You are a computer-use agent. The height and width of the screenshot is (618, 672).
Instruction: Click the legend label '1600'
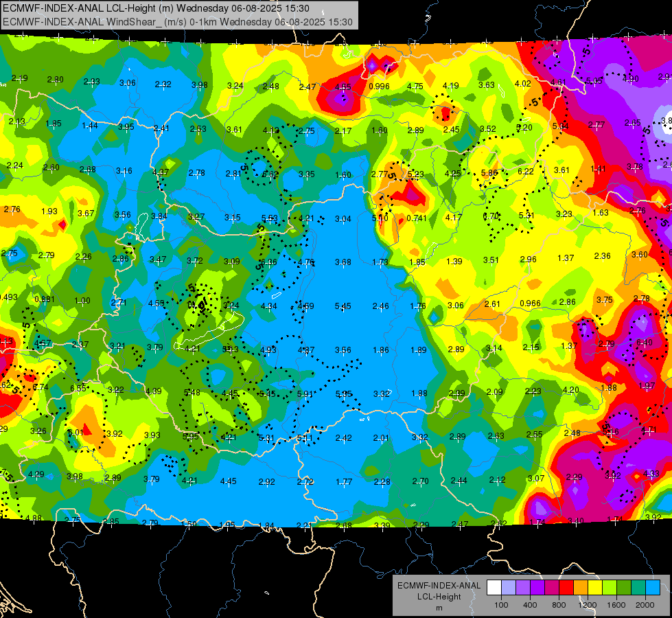point(616,605)
